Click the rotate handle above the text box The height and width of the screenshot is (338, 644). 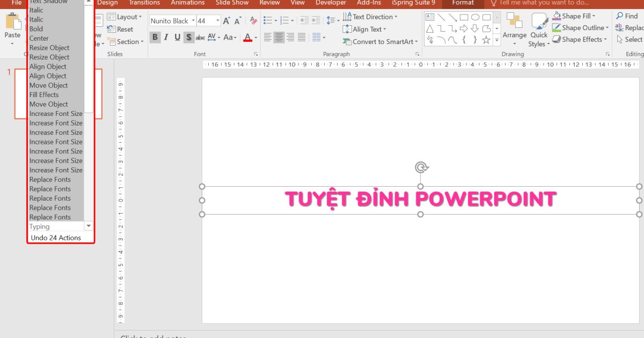click(421, 167)
